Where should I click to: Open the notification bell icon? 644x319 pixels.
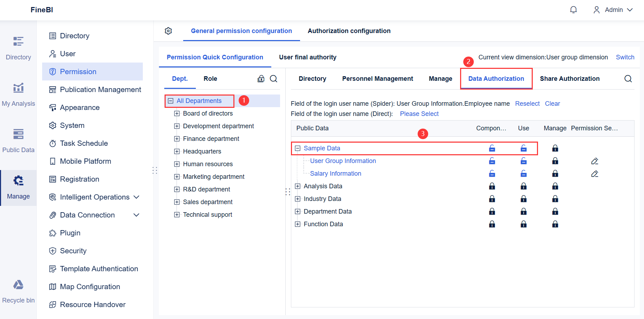coord(573,9)
